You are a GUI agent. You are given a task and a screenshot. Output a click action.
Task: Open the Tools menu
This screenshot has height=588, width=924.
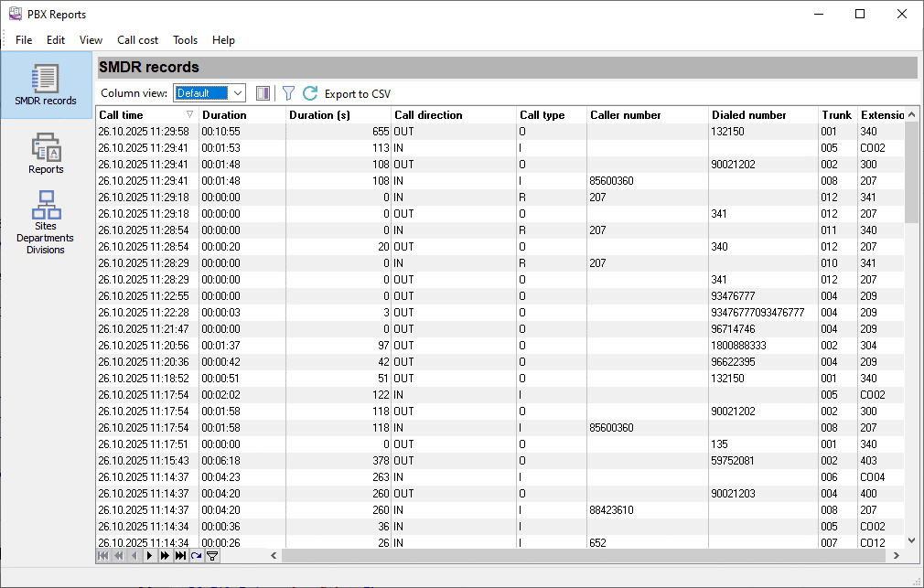[x=185, y=39]
